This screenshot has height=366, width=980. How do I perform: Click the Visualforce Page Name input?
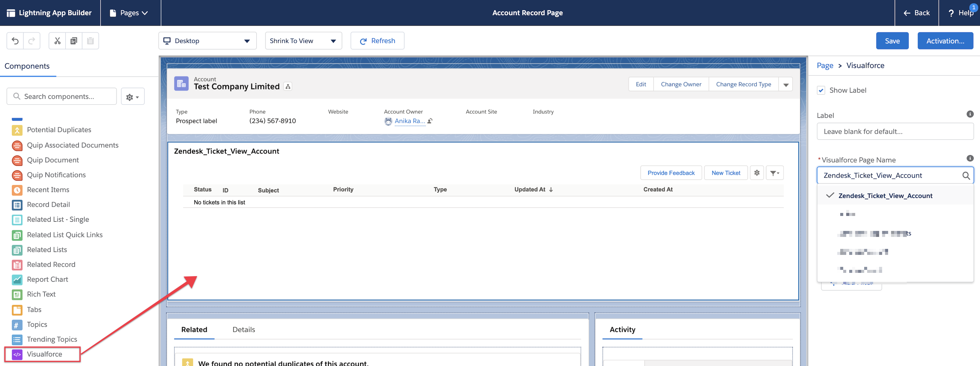[x=895, y=176]
